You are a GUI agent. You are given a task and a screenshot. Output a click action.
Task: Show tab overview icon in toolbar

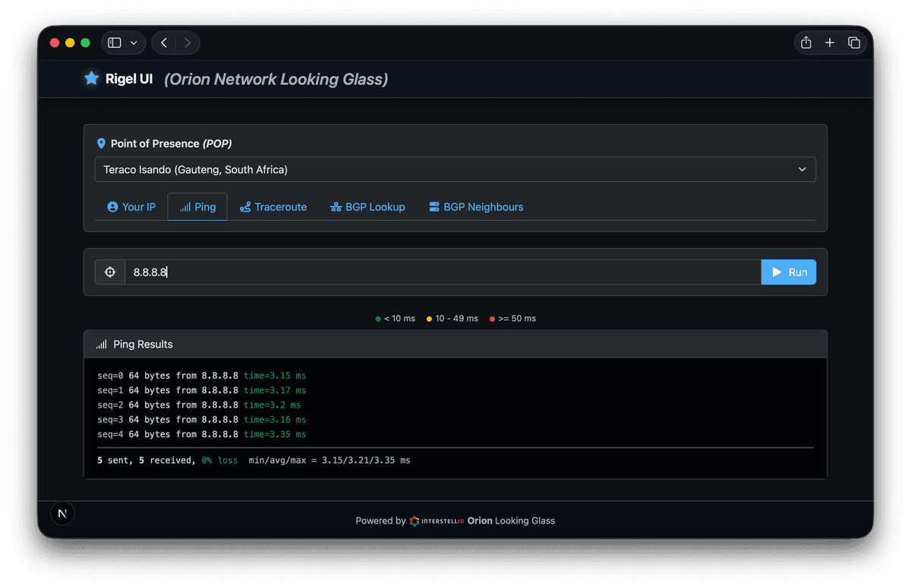tap(854, 42)
